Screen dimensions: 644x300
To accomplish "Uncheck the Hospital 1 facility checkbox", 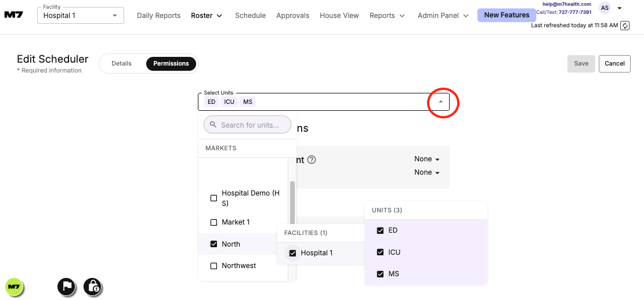I will click(292, 253).
